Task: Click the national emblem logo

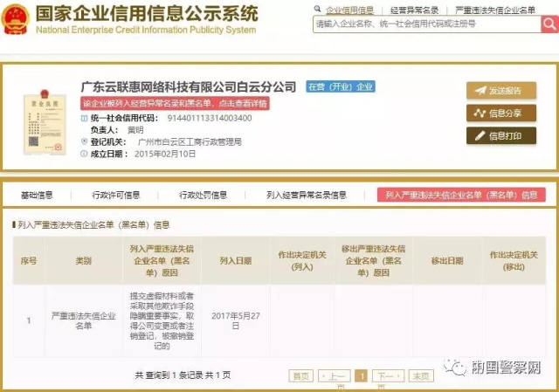Action: (x=17, y=18)
